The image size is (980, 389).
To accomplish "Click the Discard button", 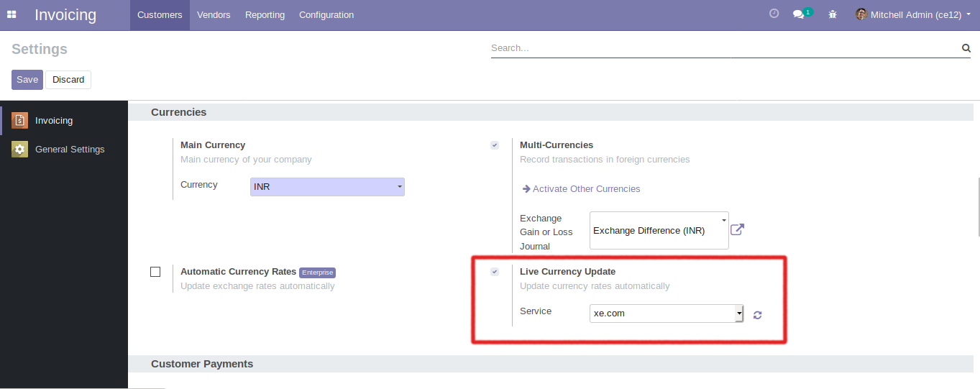I will point(68,80).
